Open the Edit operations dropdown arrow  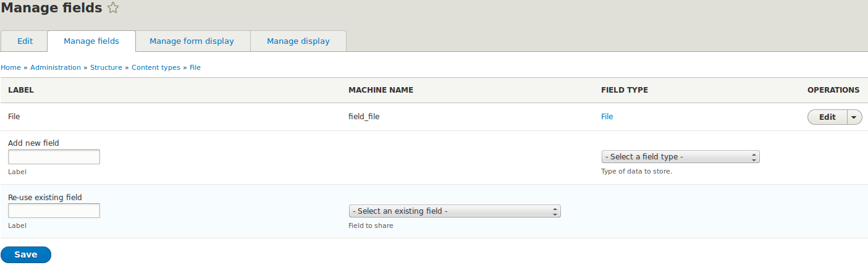coord(854,117)
